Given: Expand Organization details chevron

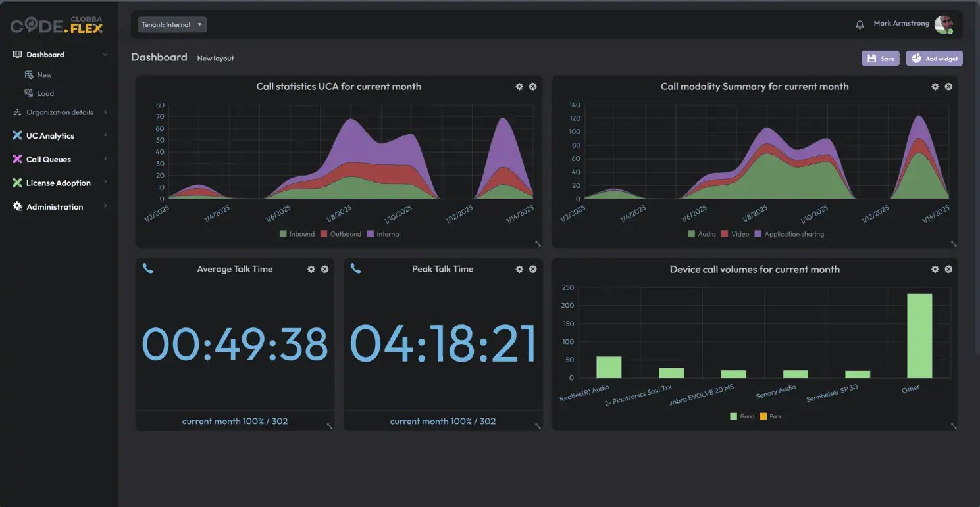Looking at the screenshot, I should [x=105, y=112].
